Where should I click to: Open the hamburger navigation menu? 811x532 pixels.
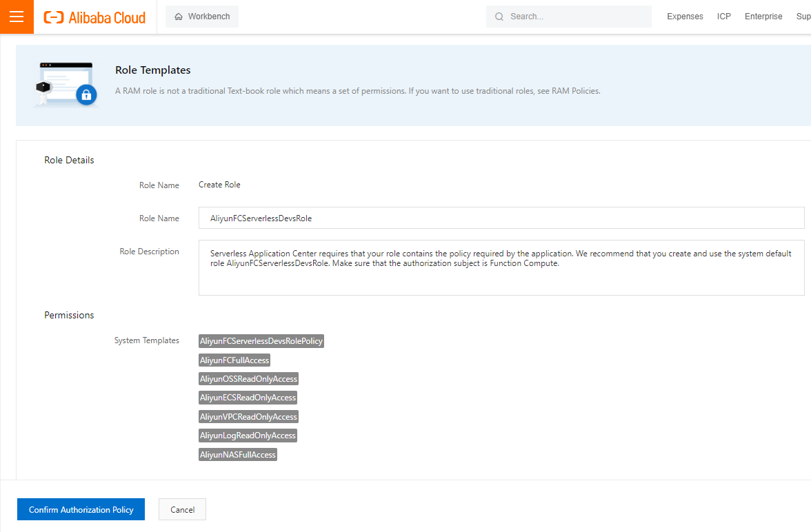[17, 17]
